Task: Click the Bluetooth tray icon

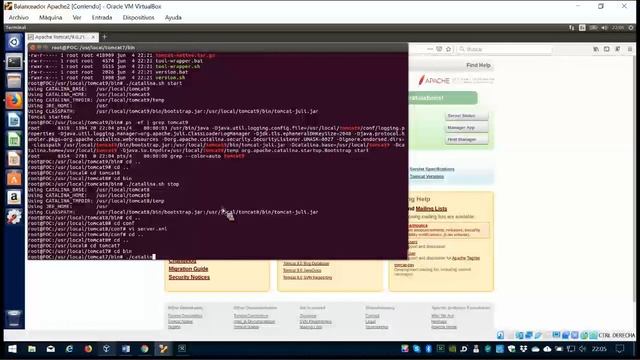Action: tap(429, 349)
